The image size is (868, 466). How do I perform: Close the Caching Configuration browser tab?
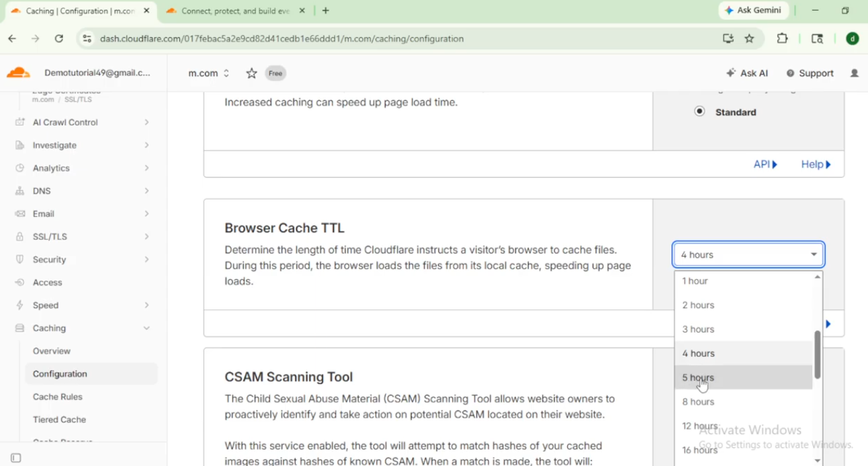tap(147, 11)
